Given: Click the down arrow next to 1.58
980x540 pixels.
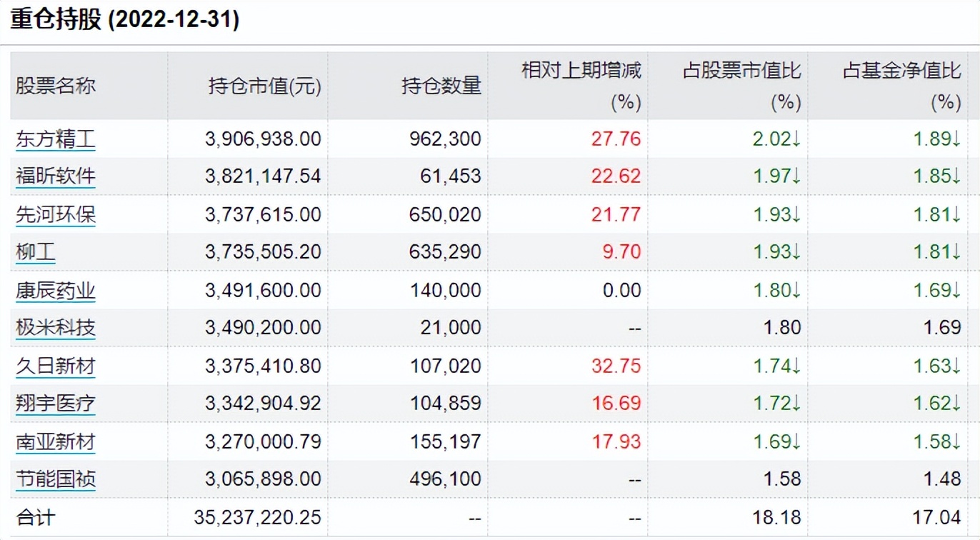Looking at the screenshot, I should [958, 441].
